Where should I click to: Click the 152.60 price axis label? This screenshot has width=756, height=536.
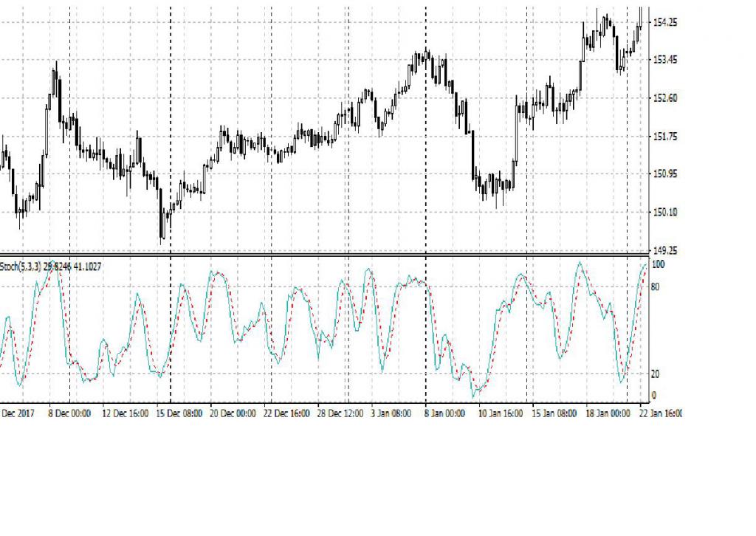point(666,98)
